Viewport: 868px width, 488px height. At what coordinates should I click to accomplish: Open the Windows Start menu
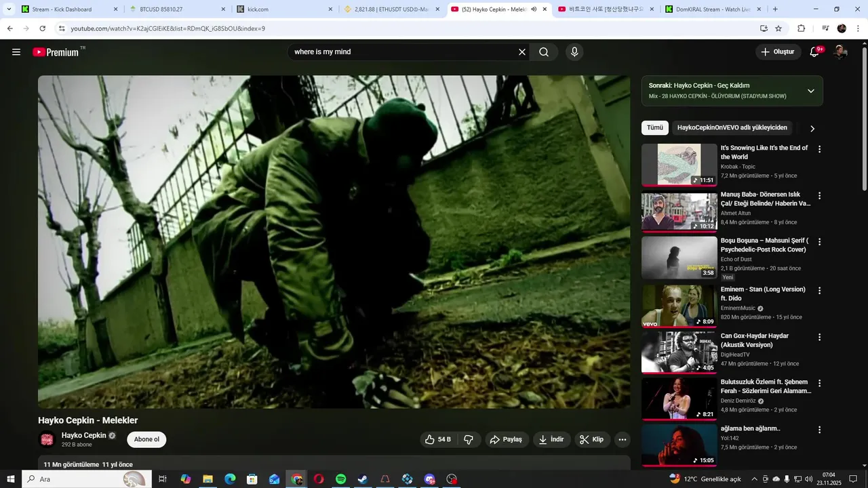click(x=11, y=479)
